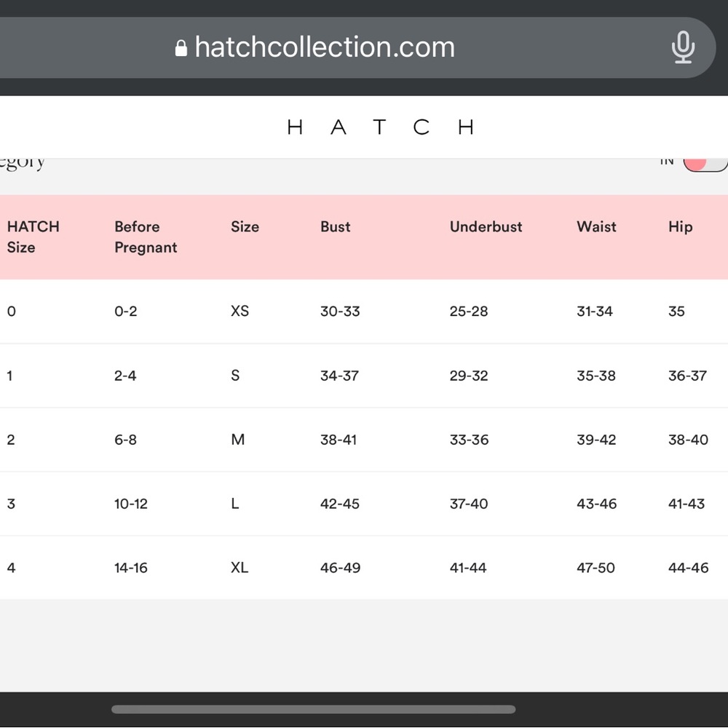Select before pregnant value 2-4

[125, 375]
